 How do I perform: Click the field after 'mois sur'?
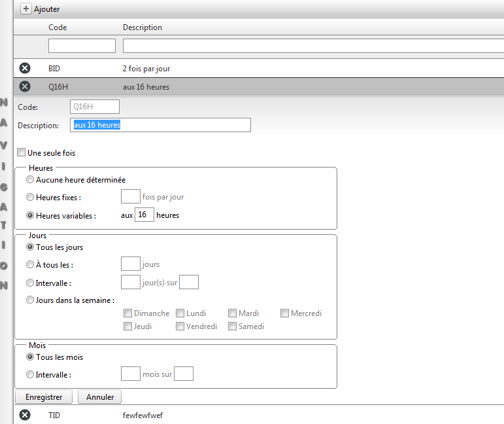(184, 374)
